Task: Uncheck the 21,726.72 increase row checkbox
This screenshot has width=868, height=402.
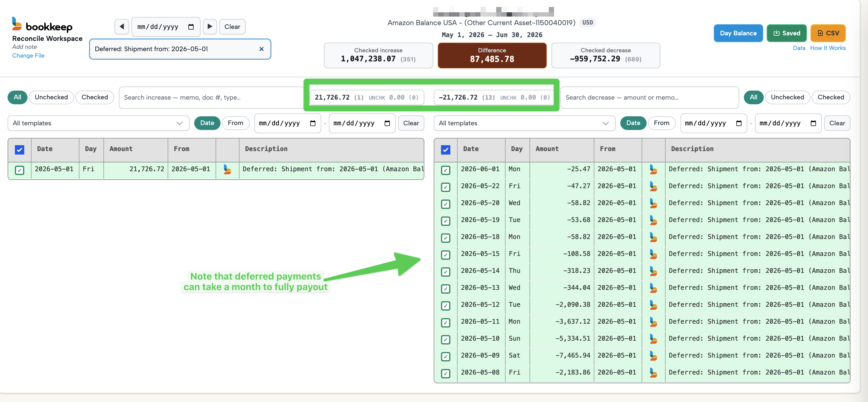Action: [20, 170]
